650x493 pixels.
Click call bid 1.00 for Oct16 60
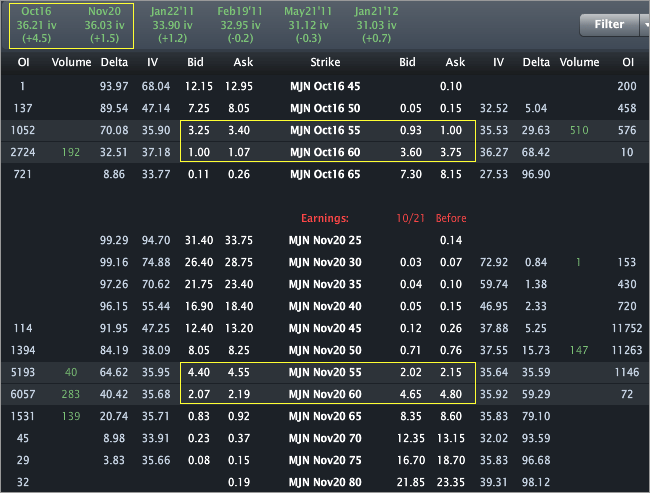click(199, 152)
